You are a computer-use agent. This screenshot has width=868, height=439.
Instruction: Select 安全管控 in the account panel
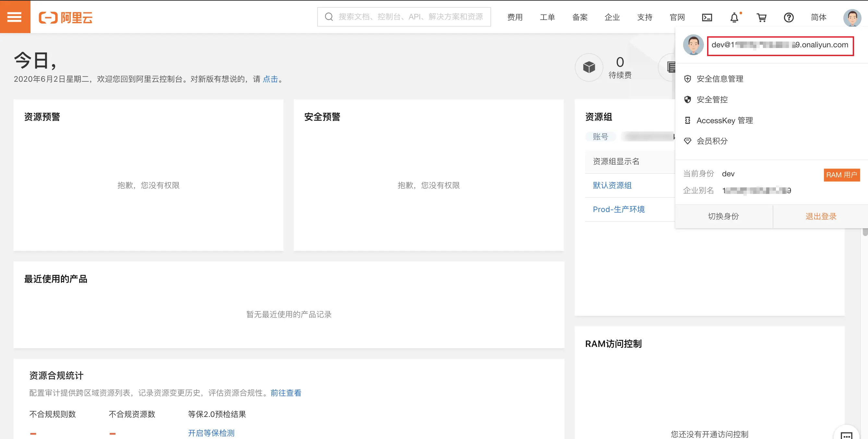click(x=712, y=100)
